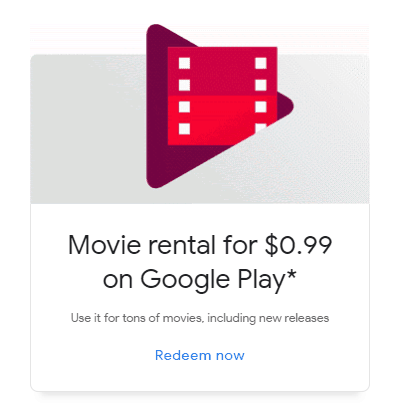Click the dark crimson upper film frame
This screenshot has width=409, height=409.
[x=222, y=71]
